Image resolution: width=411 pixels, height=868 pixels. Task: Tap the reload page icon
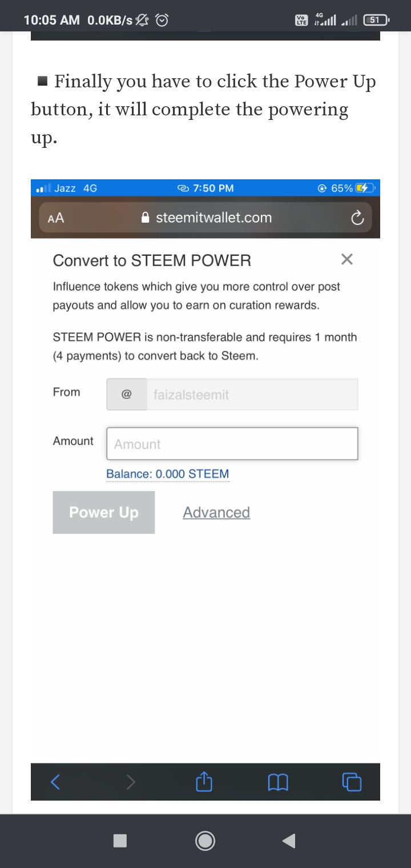pos(357,218)
